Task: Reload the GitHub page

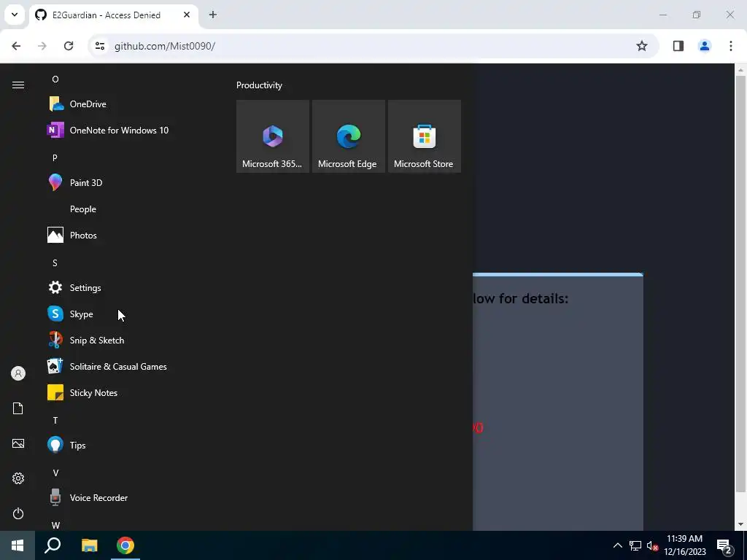Action: (x=69, y=46)
